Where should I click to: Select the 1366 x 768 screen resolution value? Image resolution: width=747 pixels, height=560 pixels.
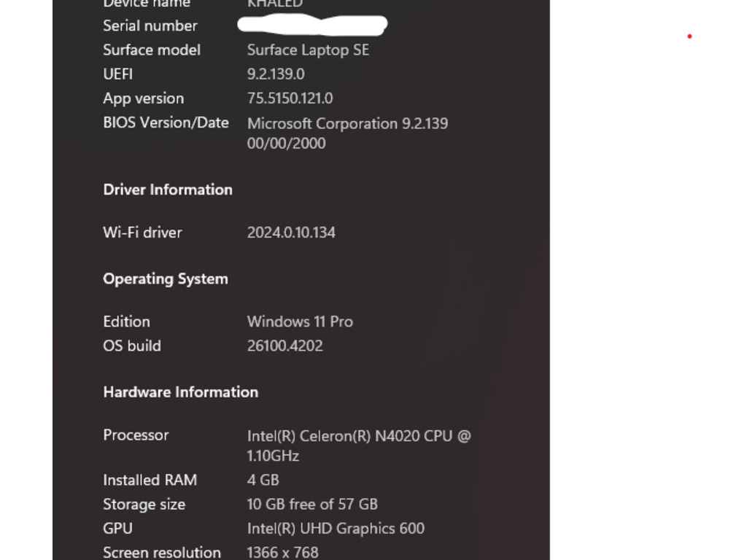282,553
